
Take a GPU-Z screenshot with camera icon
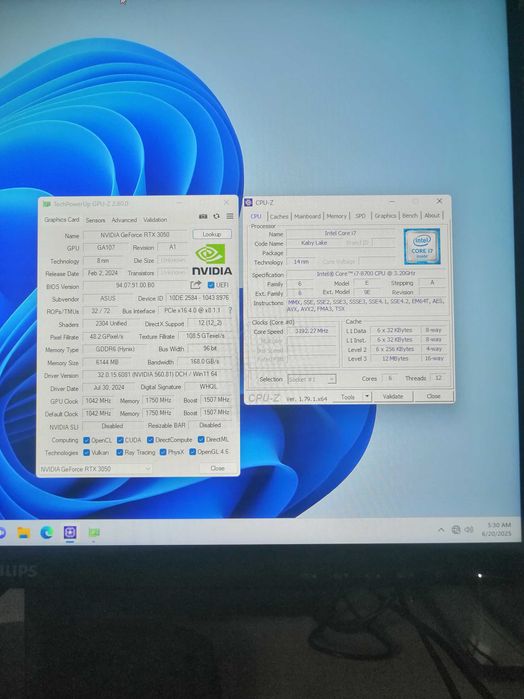click(x=203, y=216)
